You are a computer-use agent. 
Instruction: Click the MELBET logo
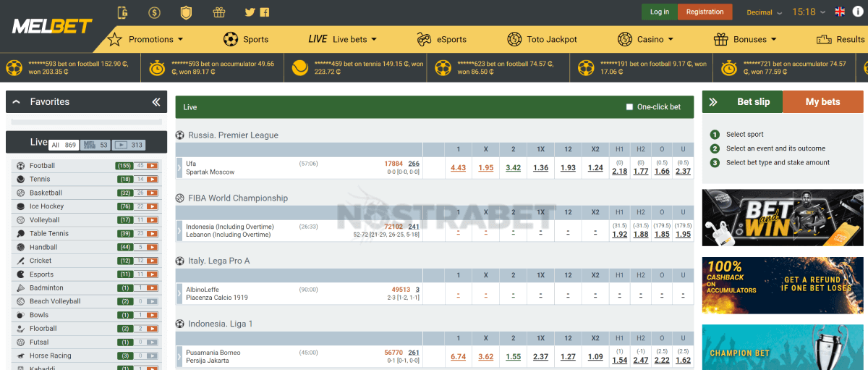point(52,26)
